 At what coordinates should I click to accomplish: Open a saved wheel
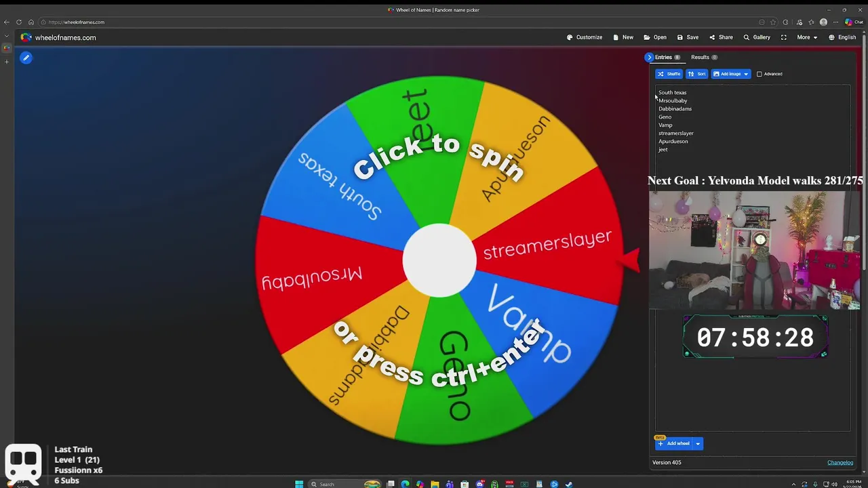tap(655, 37)
